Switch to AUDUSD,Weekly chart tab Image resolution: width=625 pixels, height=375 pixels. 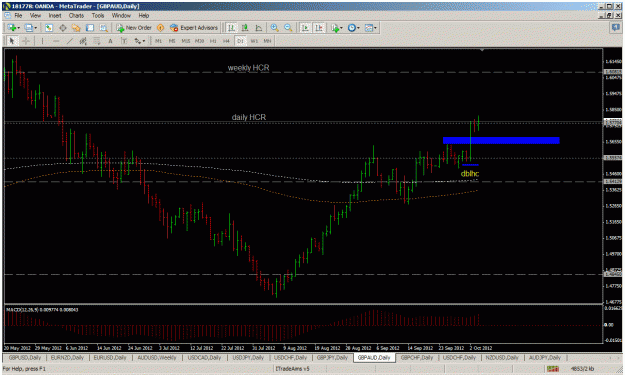[157, 357]
